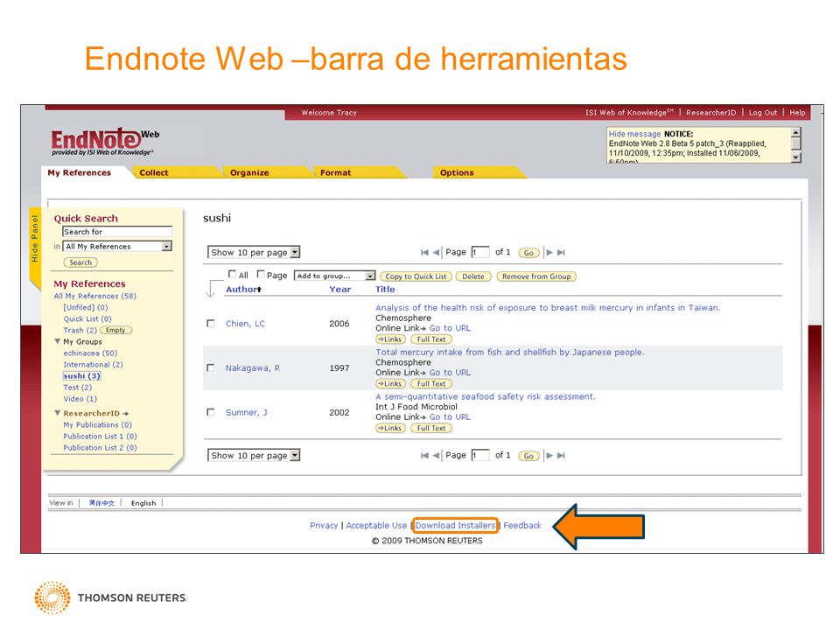Open bottom Show 10 per page dropdown
The image size is (840, 630).
point(254,455)
